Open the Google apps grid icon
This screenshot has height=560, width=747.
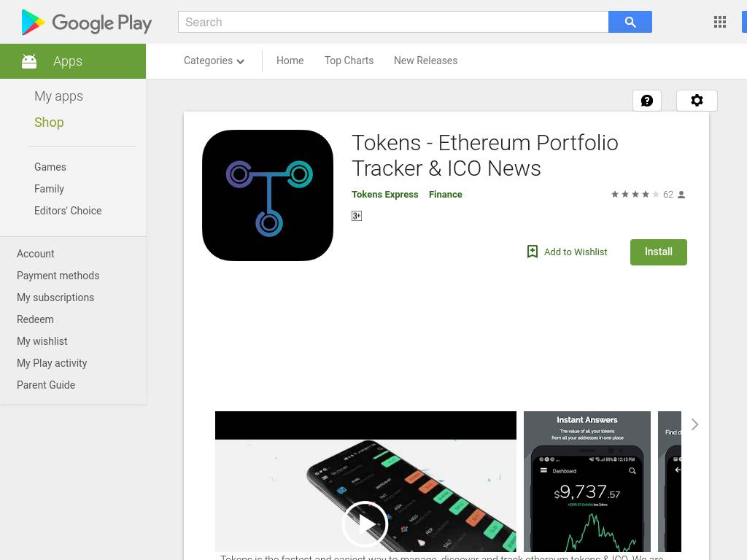pos(719,22)
